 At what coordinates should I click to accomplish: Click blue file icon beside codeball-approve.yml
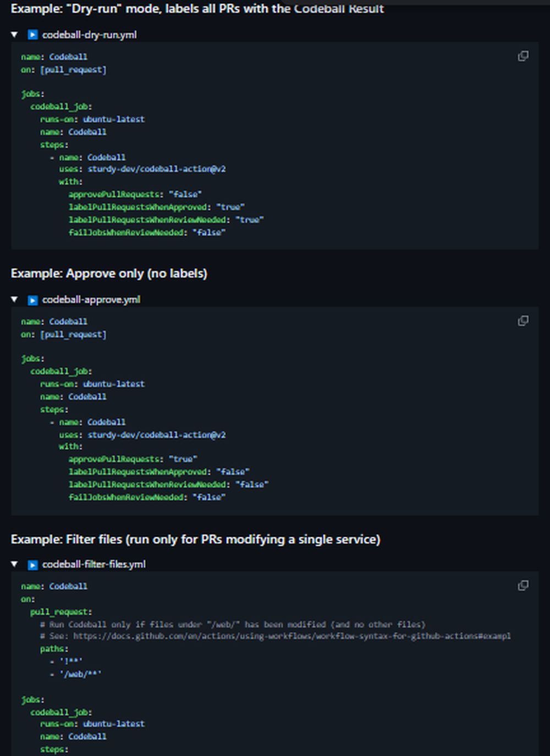33,300
